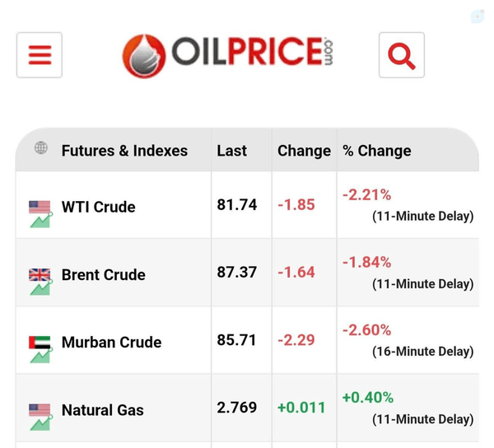The height and width of the screenshot is (448, 494).
Task: Click the Last column header
Action: click(x=232, y=151)
